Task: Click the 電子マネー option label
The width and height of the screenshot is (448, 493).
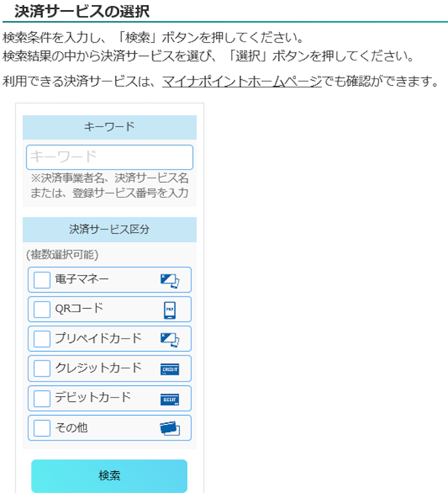Action: [82, 279]
